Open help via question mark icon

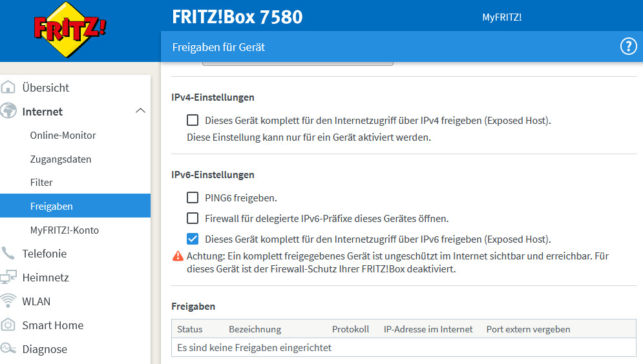(628, 46)
